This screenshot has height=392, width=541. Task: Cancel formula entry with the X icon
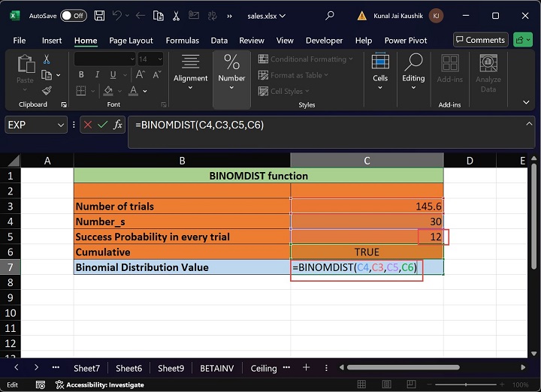88,125
